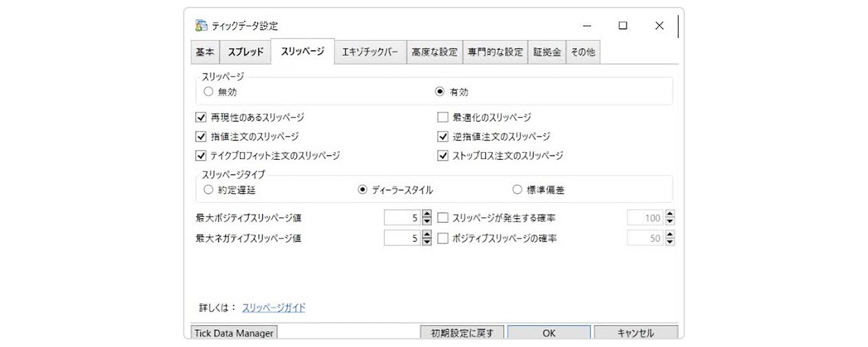The image size is (868, 347).
Task: Toggle ストップロス注文のスリッページ checkbox
Action: click(x=443, y=156)
